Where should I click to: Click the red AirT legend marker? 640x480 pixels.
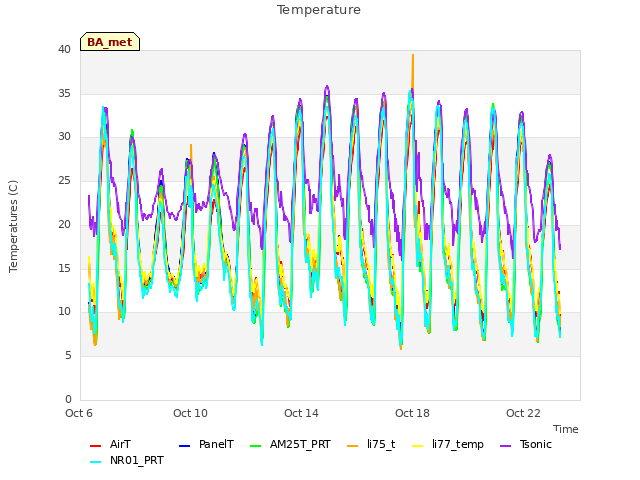pyautogui.click(x=95, y=445)
